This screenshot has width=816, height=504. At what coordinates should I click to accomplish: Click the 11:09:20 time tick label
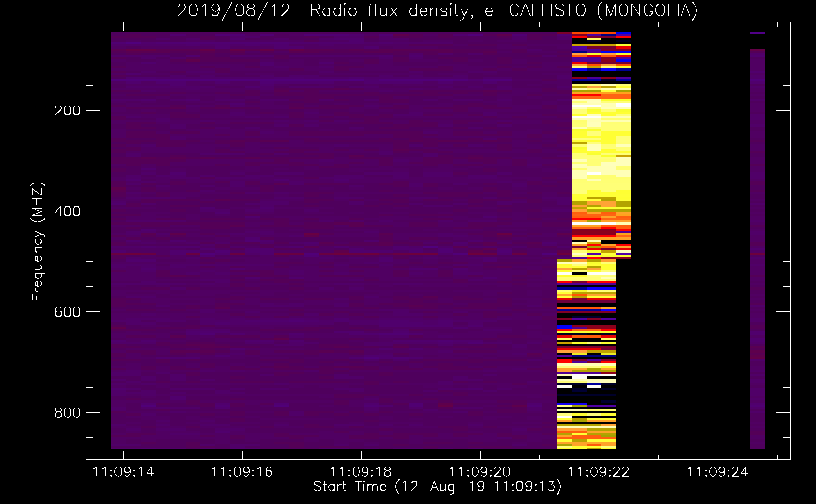point(480,472)
